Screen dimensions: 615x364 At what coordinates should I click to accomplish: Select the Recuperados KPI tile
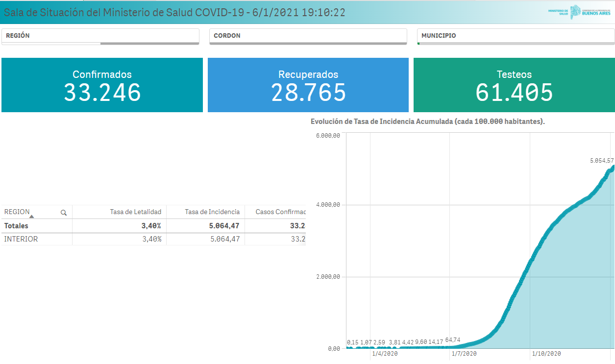[308, 85]
